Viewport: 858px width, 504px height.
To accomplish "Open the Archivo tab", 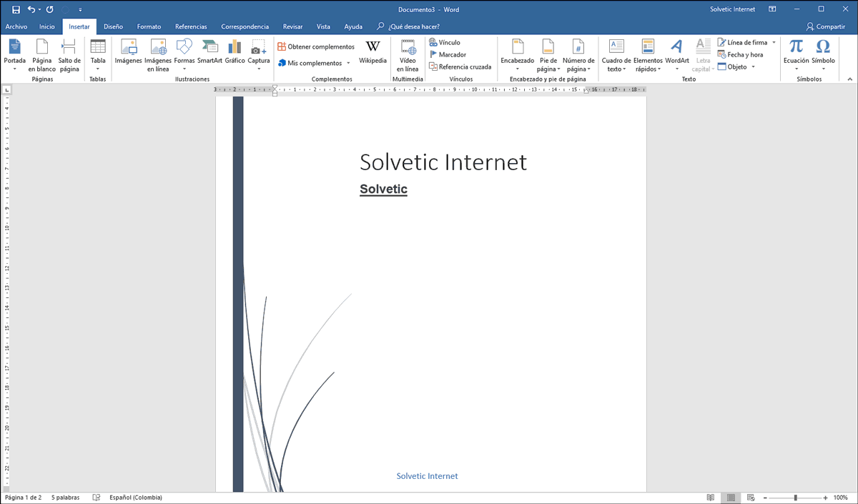I will [16, 26].
